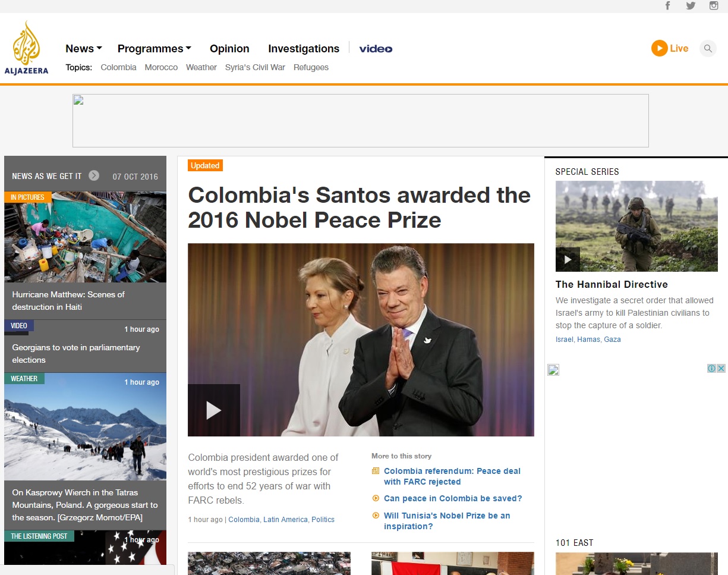Select the Refugees topic
The width and height of the screenshot is (728, 575).
[311, 67]
